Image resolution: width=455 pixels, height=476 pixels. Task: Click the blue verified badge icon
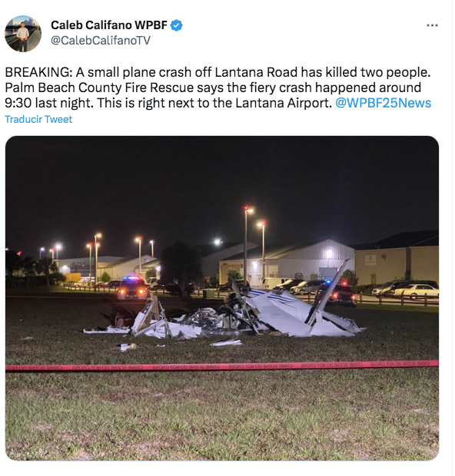click(x=176, y=25)
